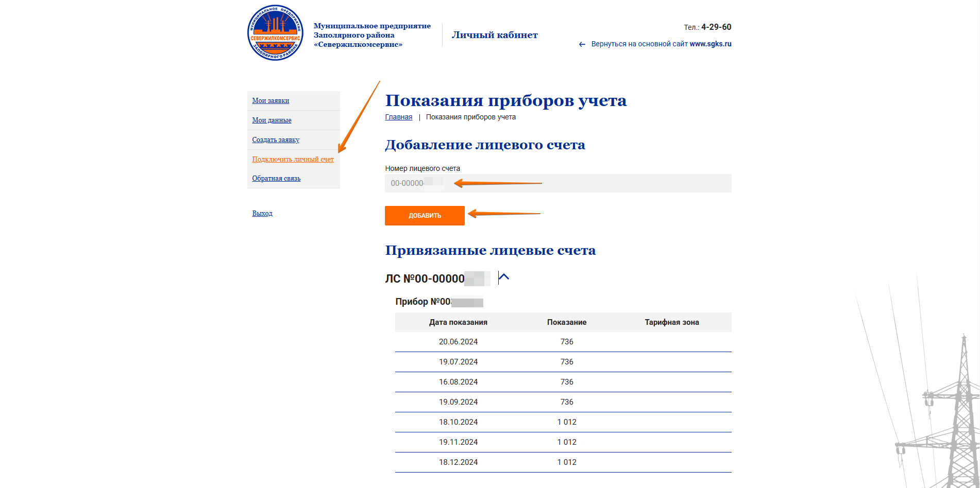Open Мои заявки in sidebar menu
This screenshot has width=980, height=488.
[271, 101]
